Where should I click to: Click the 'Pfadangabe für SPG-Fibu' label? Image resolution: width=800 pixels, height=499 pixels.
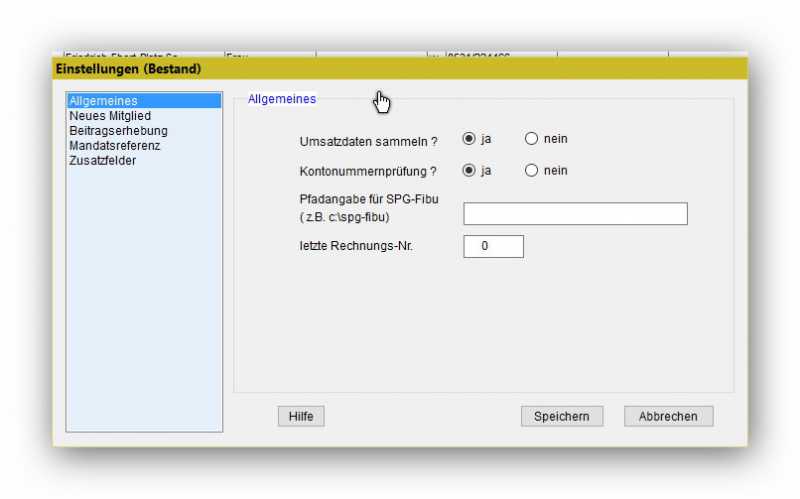368,199
